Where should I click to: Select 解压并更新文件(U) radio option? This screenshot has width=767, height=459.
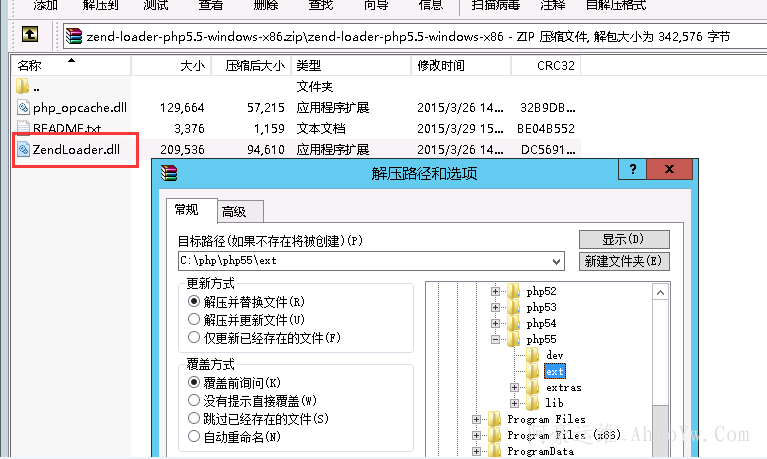[x=194, y=319]
